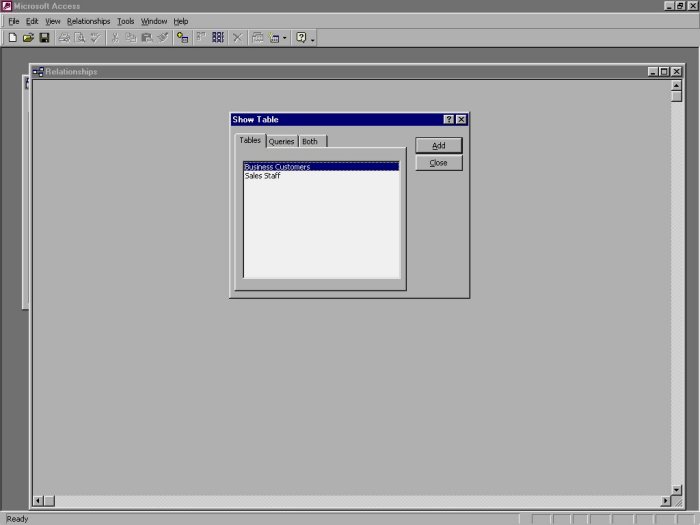The image size is (700, 525).
Task: Select Business Customers in the table list
Action: (277, 167)
